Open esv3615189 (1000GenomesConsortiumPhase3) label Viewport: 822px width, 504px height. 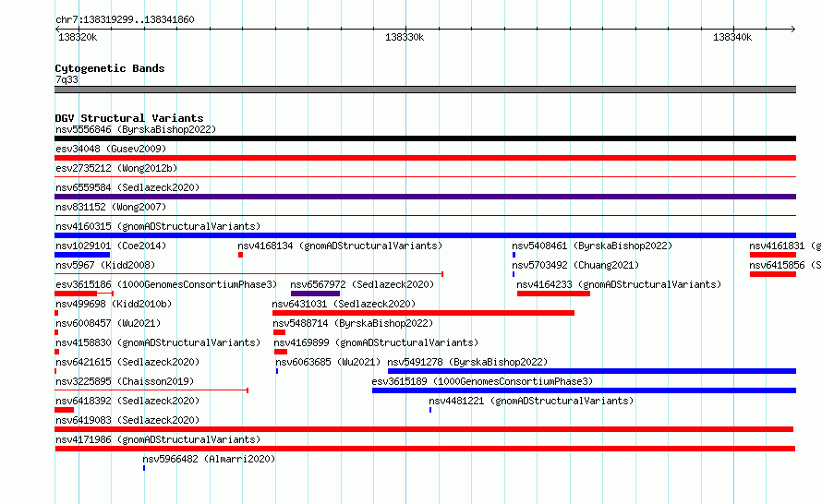482,381
